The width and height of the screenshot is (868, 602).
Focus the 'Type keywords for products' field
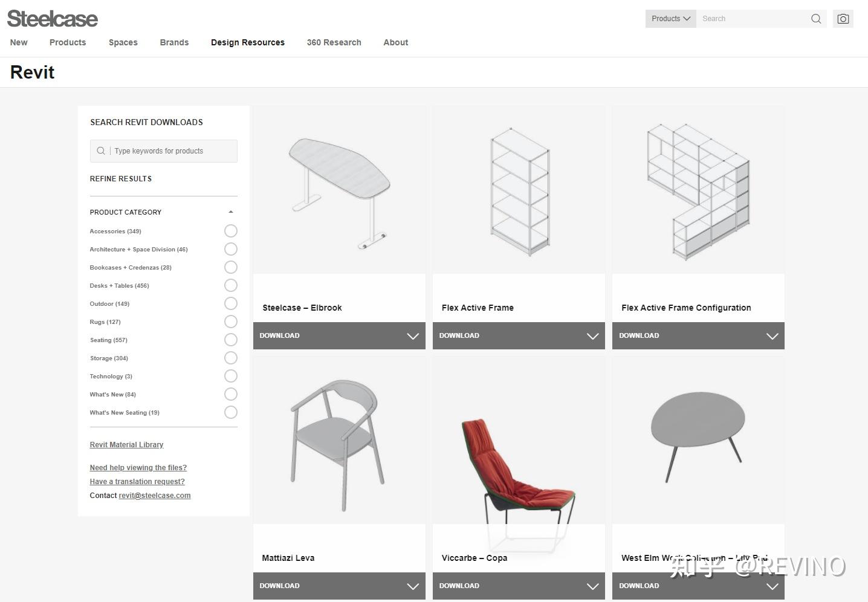(164, 151)
